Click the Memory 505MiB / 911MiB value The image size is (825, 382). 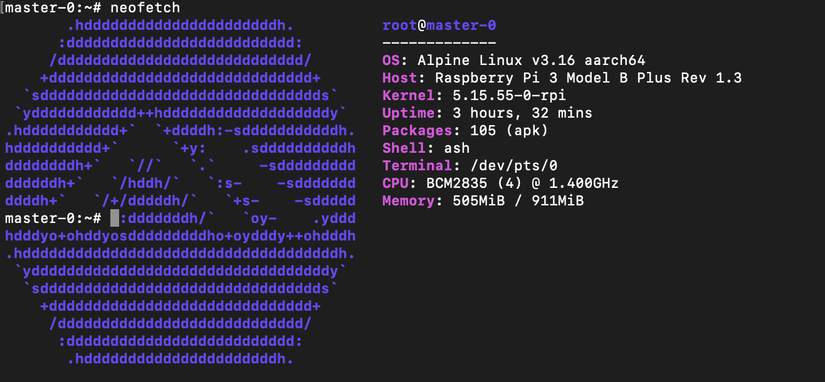(518, 201)
